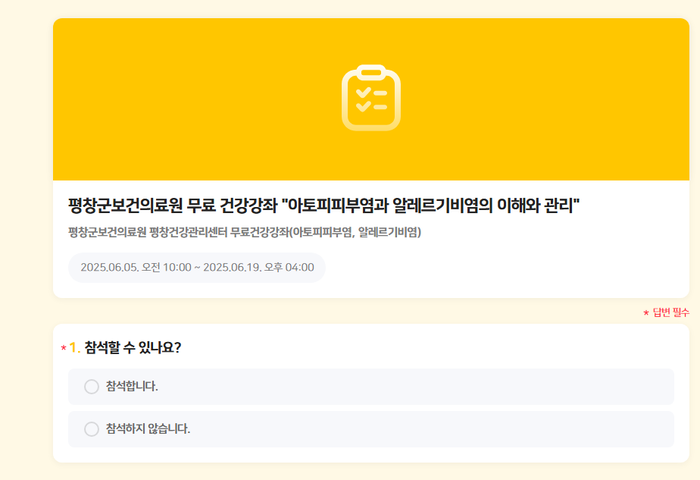Image resolution: width=700 pixels, height=480 pixels.
Task: Click the clipboard checklist icon in the banner
Action: (x=371, y=98)
